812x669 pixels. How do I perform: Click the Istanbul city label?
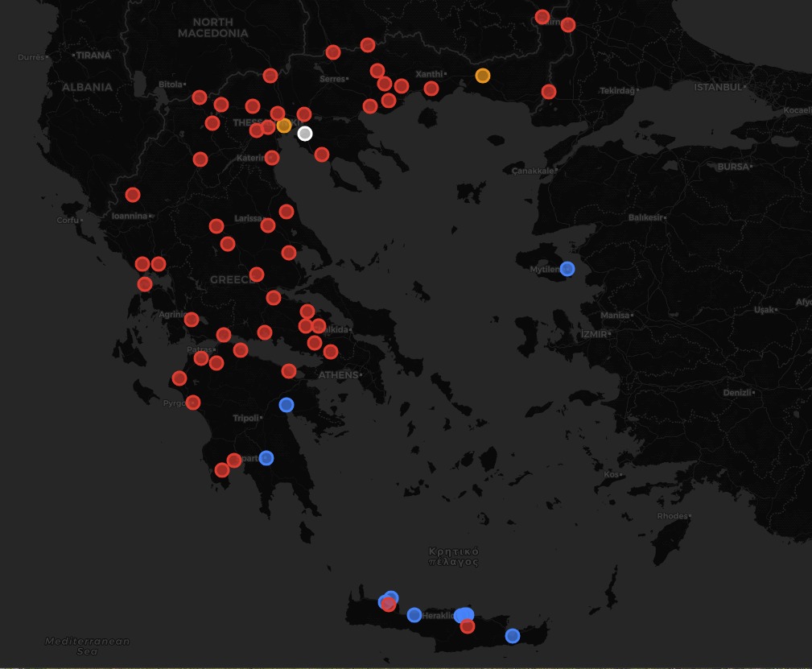[x=717, y=86]
